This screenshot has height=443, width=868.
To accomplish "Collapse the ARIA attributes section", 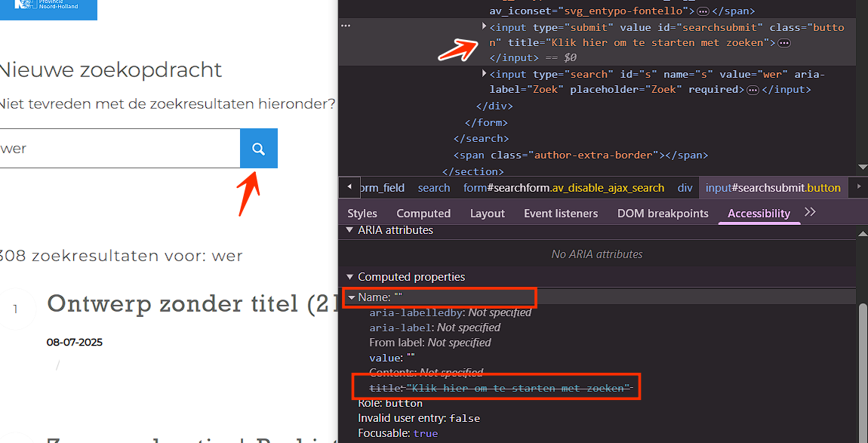I will pyautogui.click(x=349, y=230).
